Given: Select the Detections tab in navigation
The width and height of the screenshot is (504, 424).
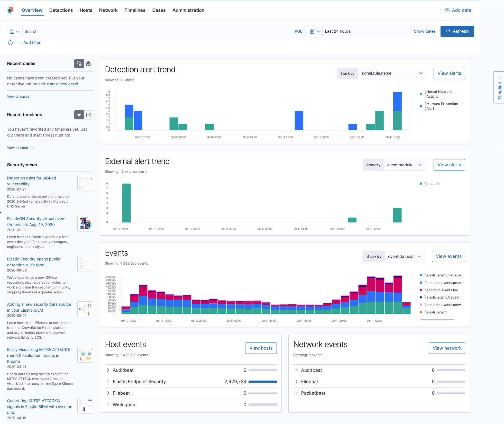Looking at the screenshot, I should coord(61,10).
